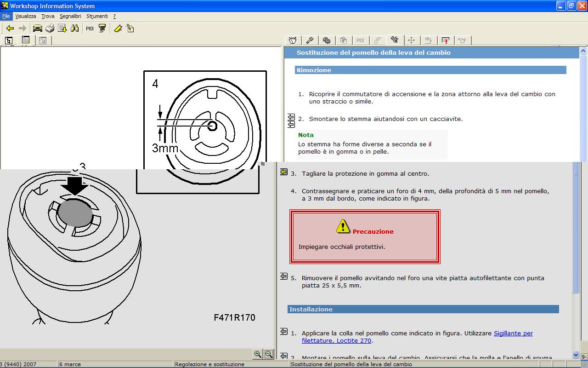Open the Visualizza menu

[x=25, y=16]
